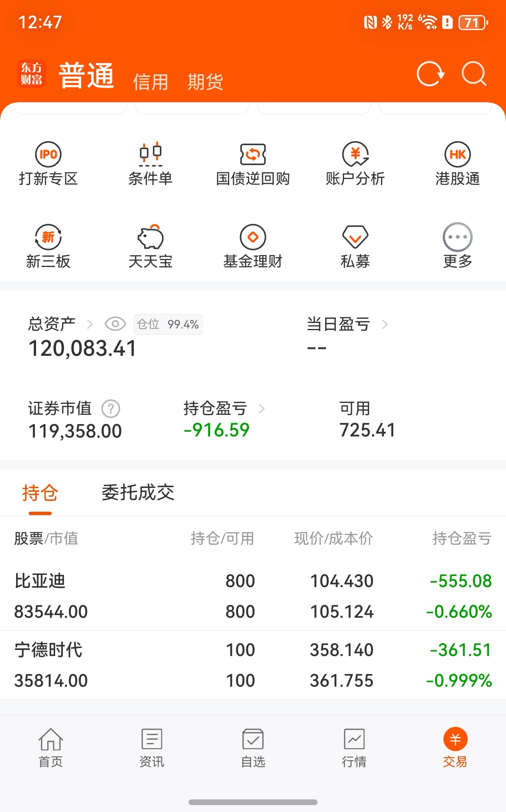Tap the Bluetooth status icon
The height and width of the screenshot is (812, 506).
coord(387,22)
